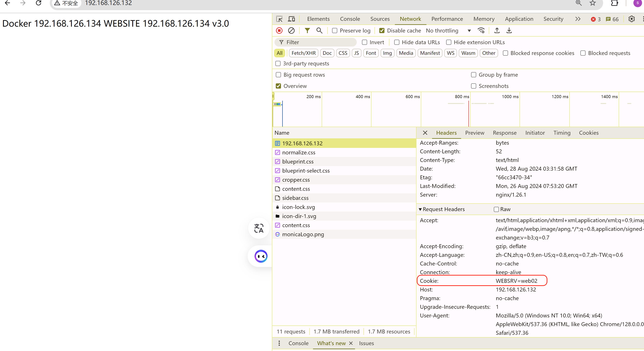Stop recording the network log
The width and height of the screenshot is (644, 351).
click(279, 31)
